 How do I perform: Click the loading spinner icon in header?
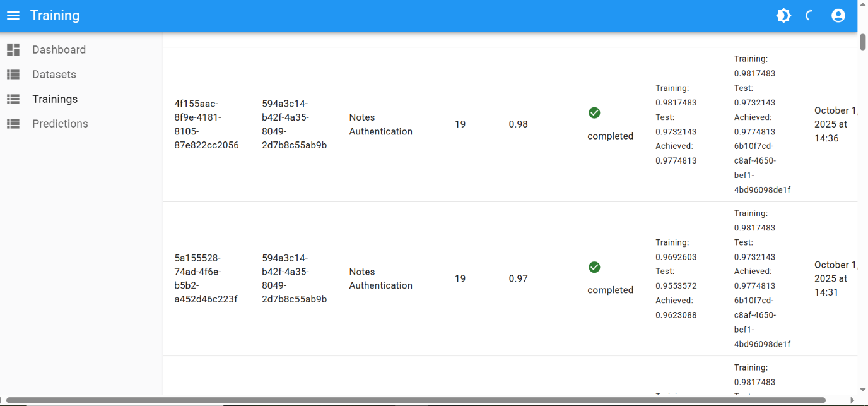pyautogui.click(x=810, y=16)
